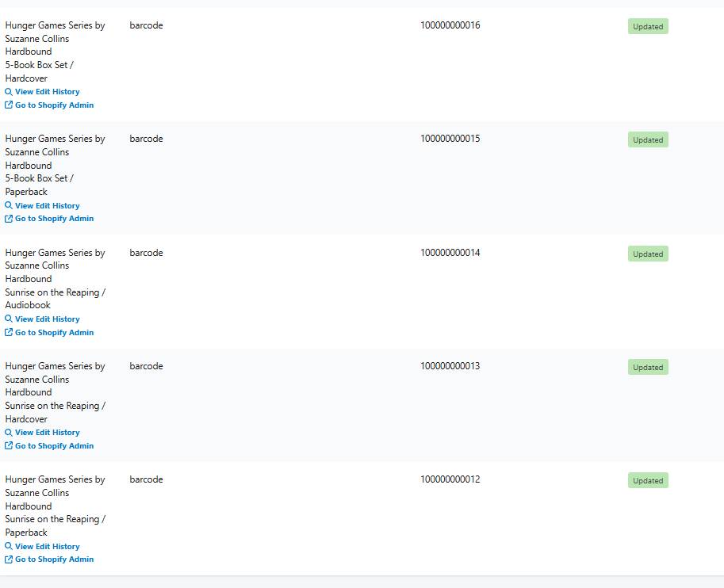View Edit History for Sunrise on the Reaping Hardcover

click(47, 433)
